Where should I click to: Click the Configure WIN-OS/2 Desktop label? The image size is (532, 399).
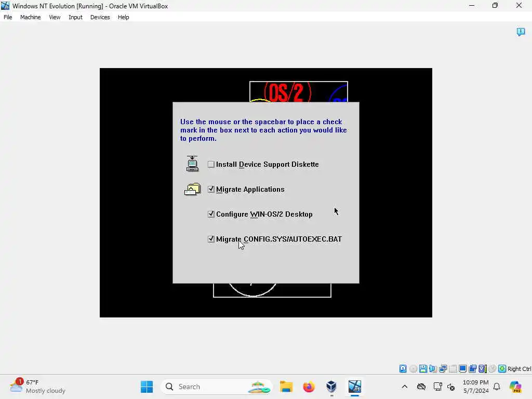click(x=264, y=214)
